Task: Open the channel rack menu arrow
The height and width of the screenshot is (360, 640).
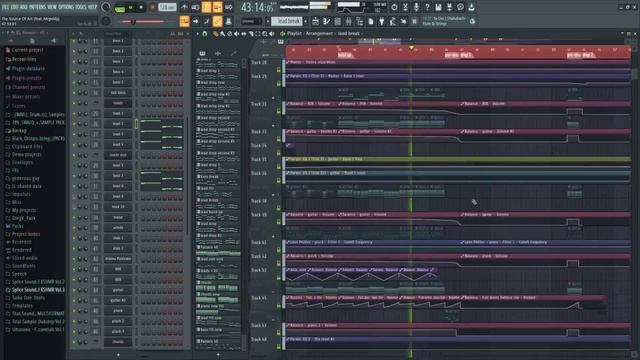Action: (x=73, y=33)
